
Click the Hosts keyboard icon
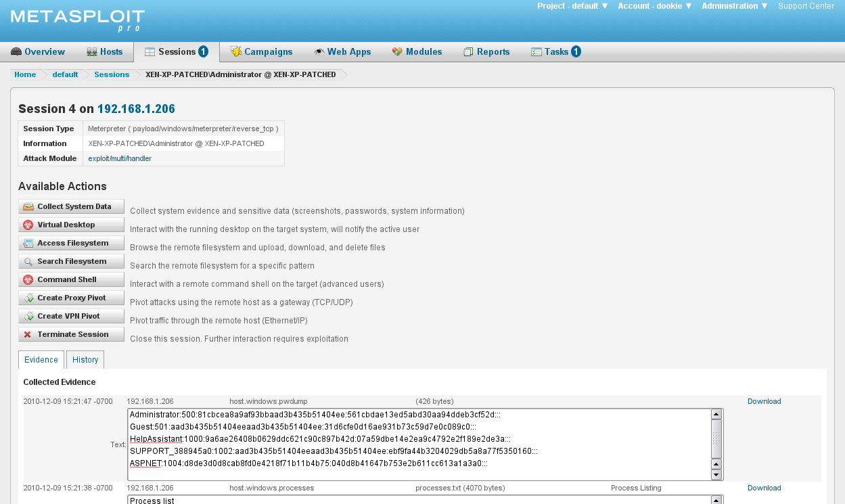pyautogui.click(x=91, y=51)
